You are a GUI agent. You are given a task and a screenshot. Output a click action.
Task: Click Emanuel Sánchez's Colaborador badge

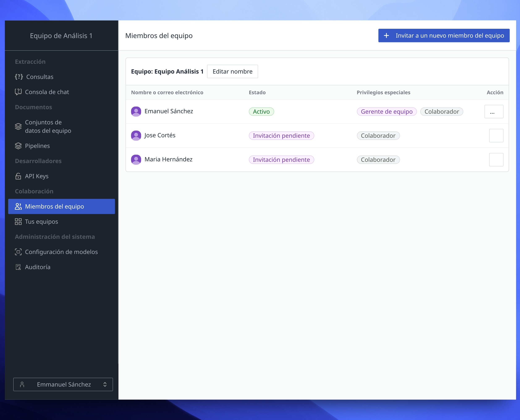442,111
